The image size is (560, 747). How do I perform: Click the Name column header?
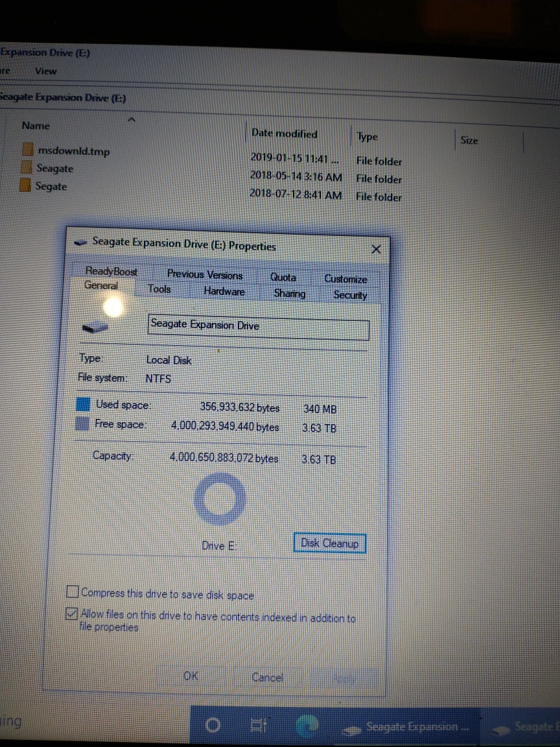click(x=36, y=125)
